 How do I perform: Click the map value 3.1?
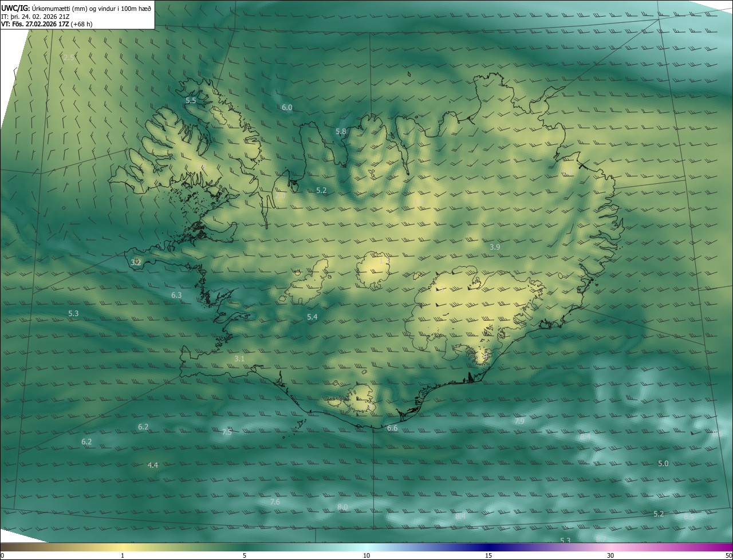click(x=239, y=358)
